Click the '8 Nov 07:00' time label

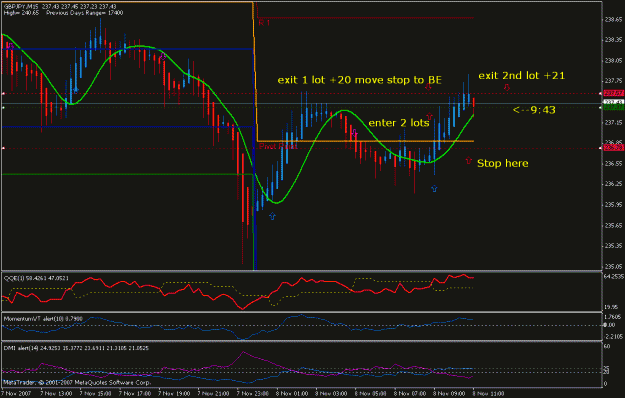(410, 394)
